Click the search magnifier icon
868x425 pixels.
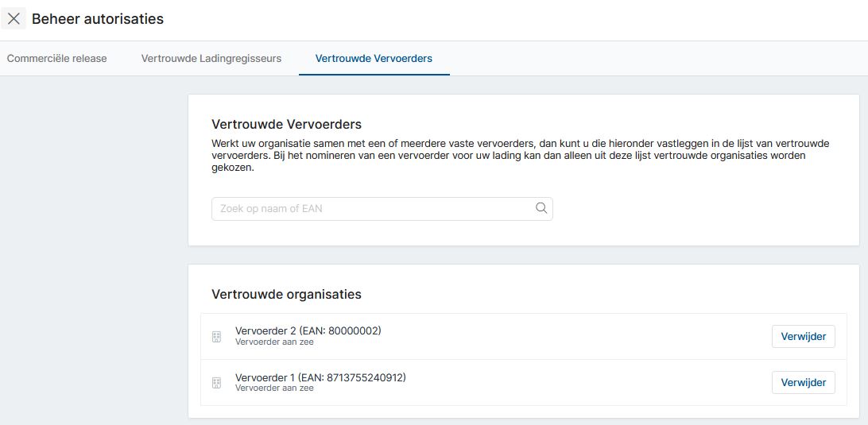coord(541,208)
